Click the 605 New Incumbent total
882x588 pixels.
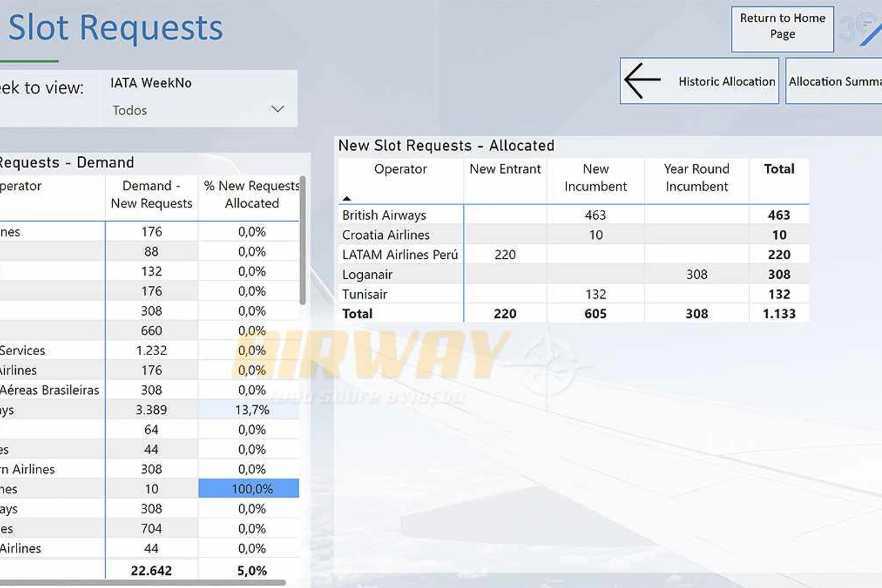click(x=596, y=314)
